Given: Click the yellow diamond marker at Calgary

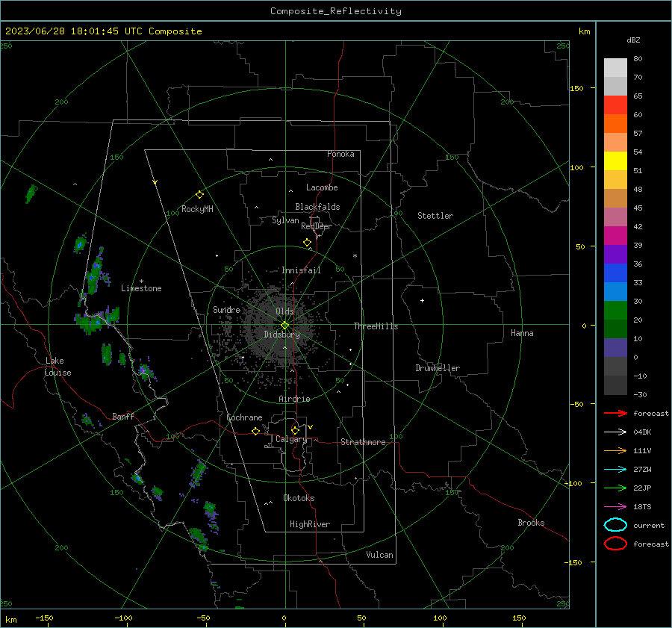Looking at the screenshot, I should coord(295,430).
